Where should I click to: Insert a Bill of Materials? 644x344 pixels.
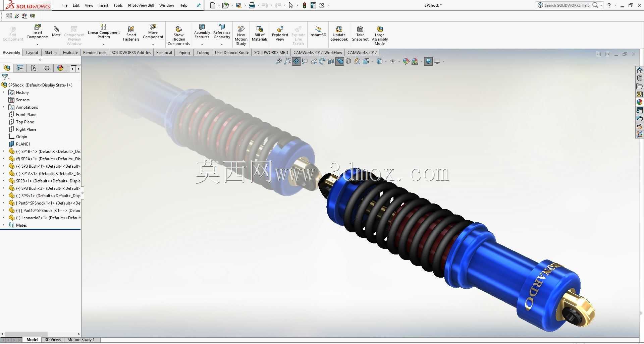[260, 34]
